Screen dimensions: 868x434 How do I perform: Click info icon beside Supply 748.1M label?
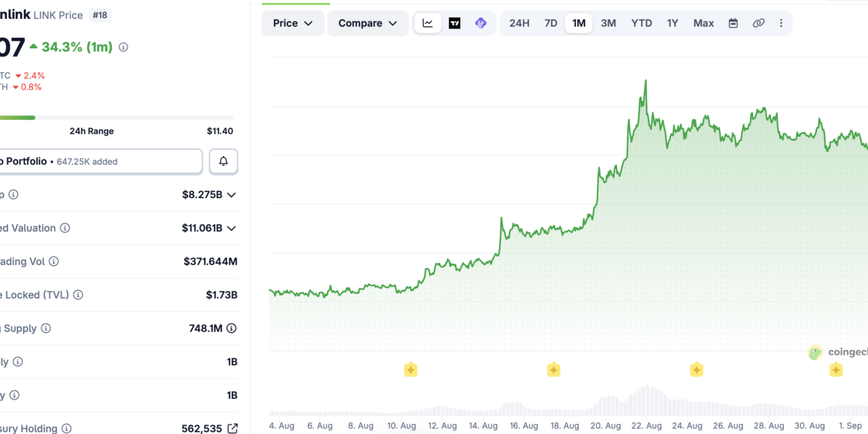click(45, 328)
